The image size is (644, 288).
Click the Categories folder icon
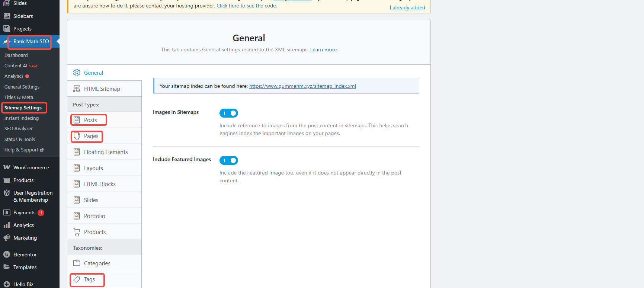coord(77,263)
